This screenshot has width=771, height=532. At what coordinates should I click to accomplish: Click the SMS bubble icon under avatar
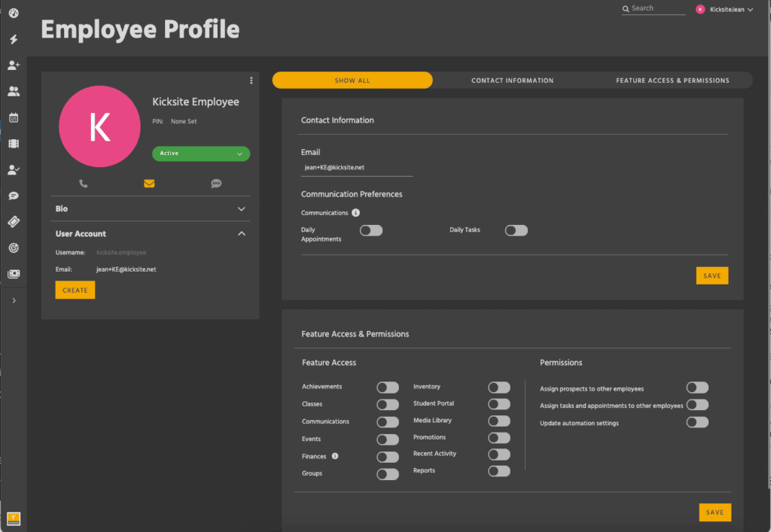point(216,184)
